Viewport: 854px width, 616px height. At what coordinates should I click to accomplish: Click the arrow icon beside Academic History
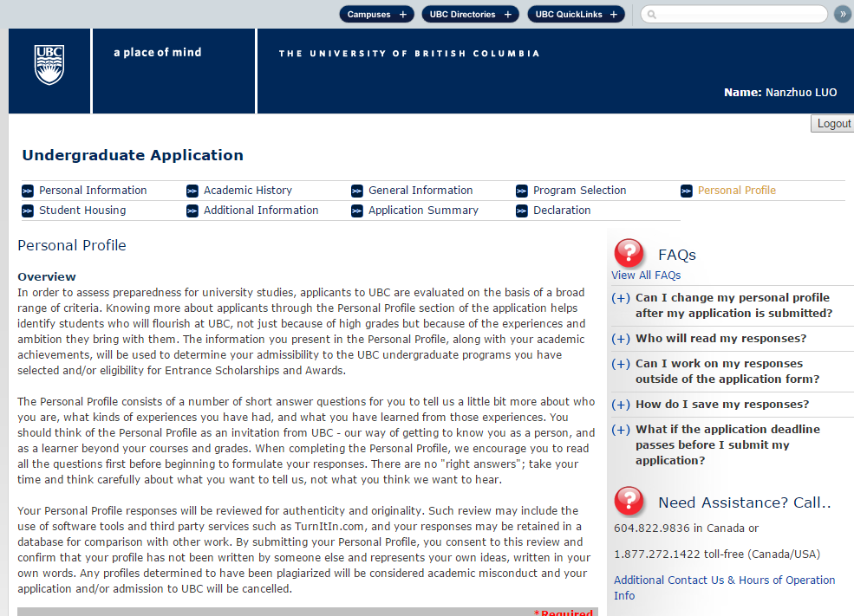pos(192,191)
